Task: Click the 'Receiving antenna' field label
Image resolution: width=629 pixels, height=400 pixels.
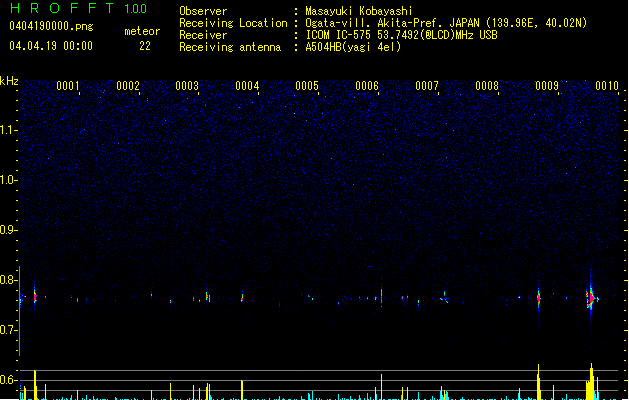Action: pos(230,47)
